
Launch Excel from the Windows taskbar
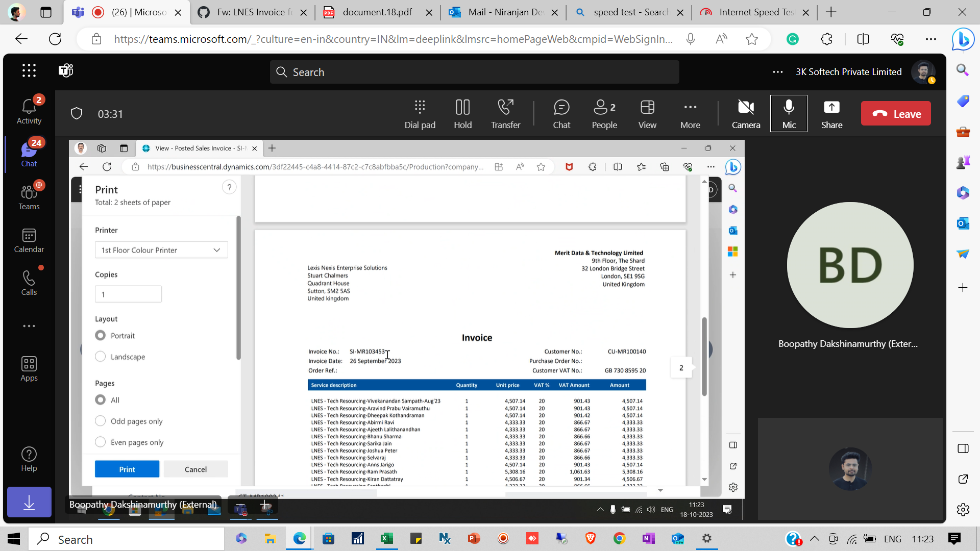pos(386,539)
